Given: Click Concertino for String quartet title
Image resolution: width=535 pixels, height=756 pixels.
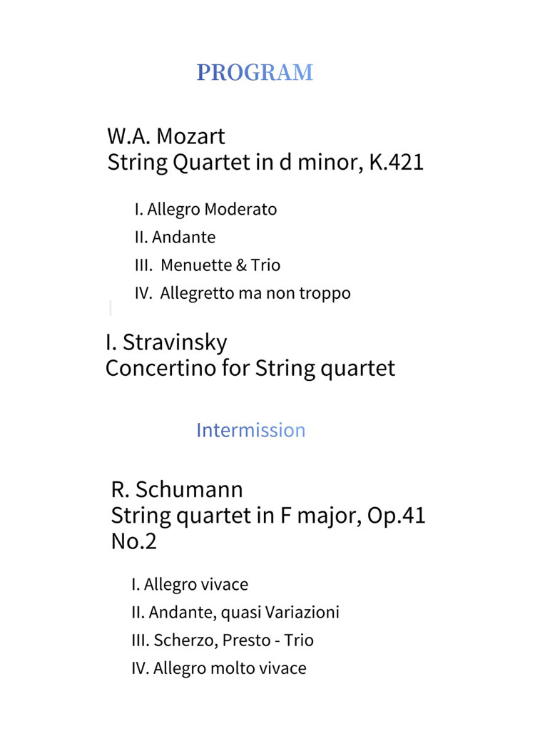Looking at the screenshot, I should pyautogui.click(x=250, y=368).
